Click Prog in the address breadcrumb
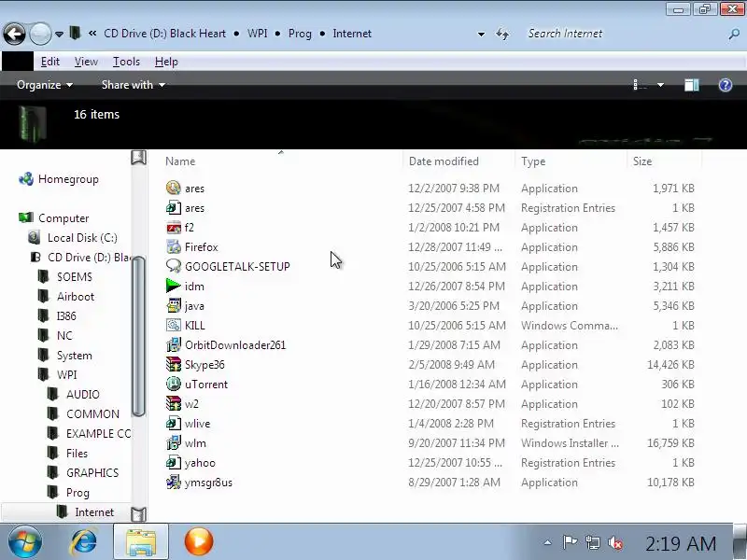The width and height of the screenshot is (747, 560). [300, 34]
